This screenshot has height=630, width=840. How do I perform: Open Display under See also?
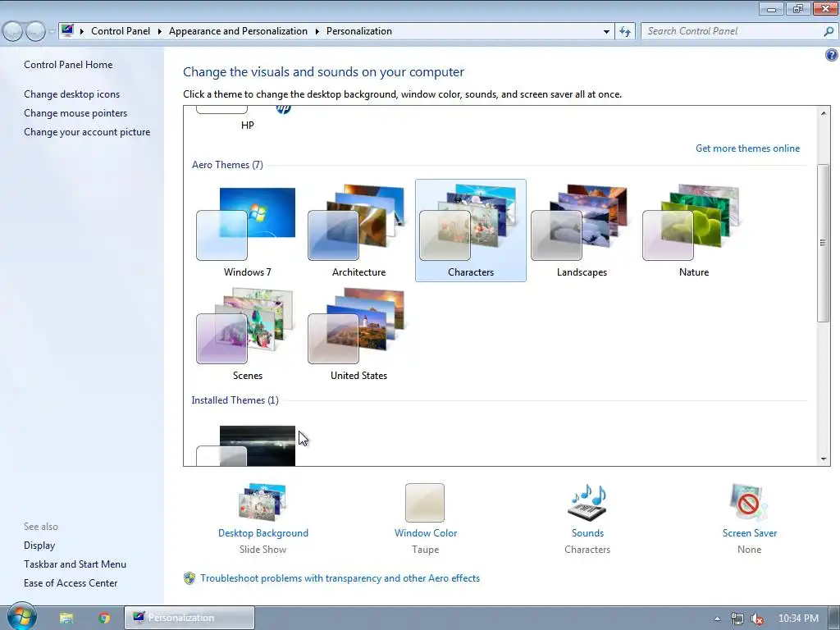coord(39,546)
